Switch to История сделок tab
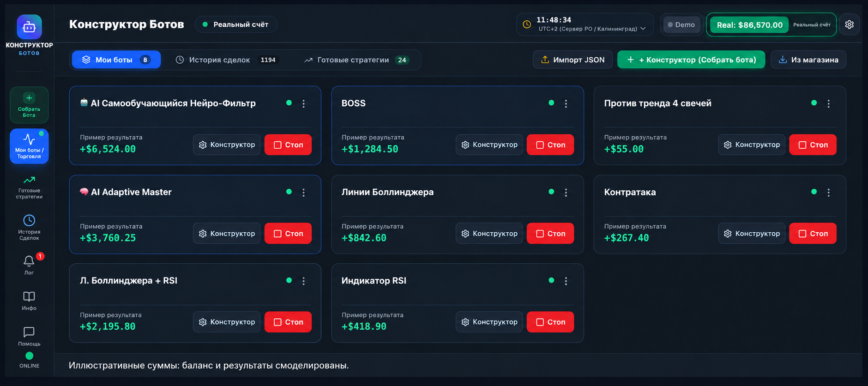 click(226, 60)
